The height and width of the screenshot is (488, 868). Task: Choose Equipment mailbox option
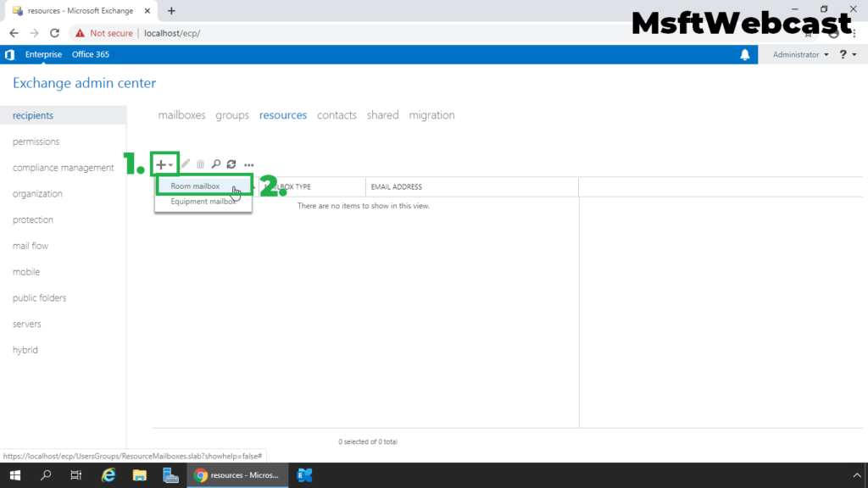(203, 202)
